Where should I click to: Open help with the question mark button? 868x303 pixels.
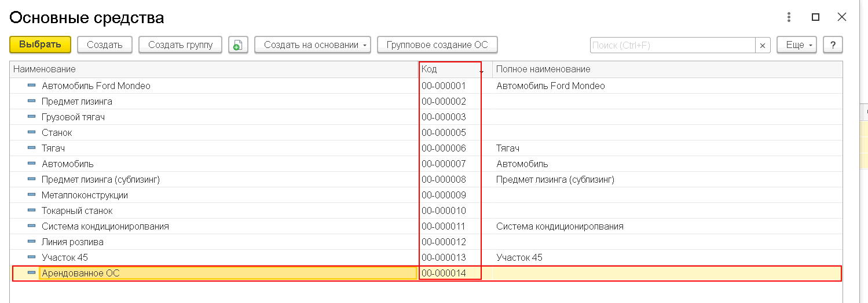(x=833, y=45)
